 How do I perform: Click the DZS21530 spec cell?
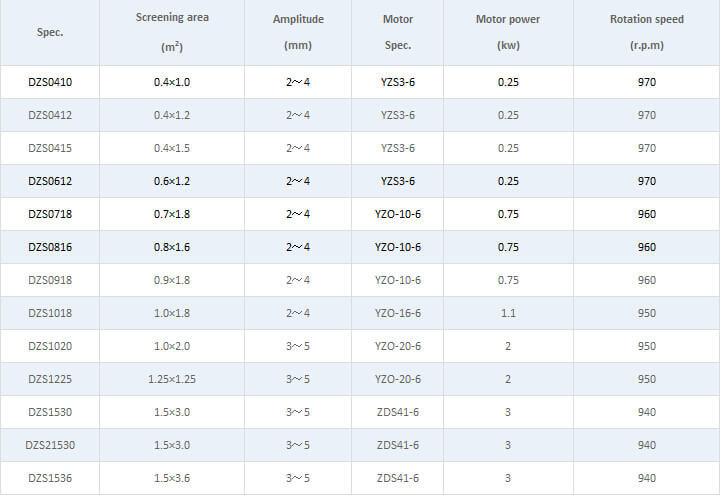pos(50,446)
